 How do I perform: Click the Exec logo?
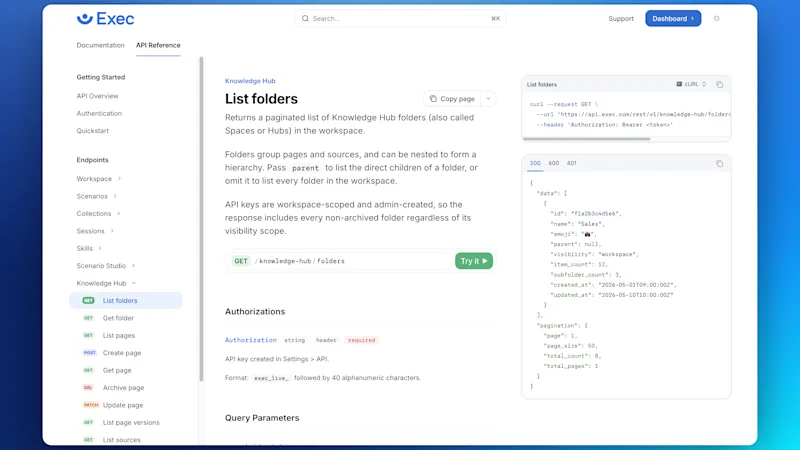pos(105,19)
